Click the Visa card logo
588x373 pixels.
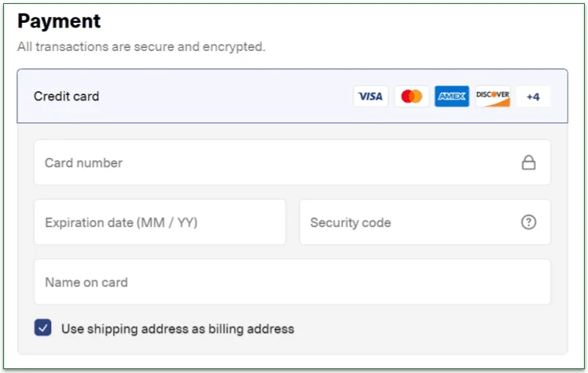tap(370, 97)
